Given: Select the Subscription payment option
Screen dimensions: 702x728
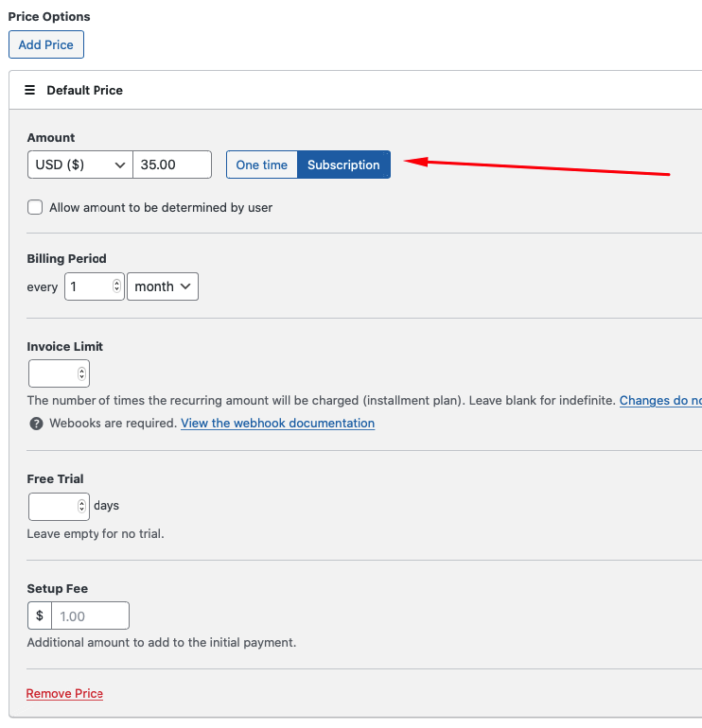Looking at the screenshot, I should click(343, 165).
